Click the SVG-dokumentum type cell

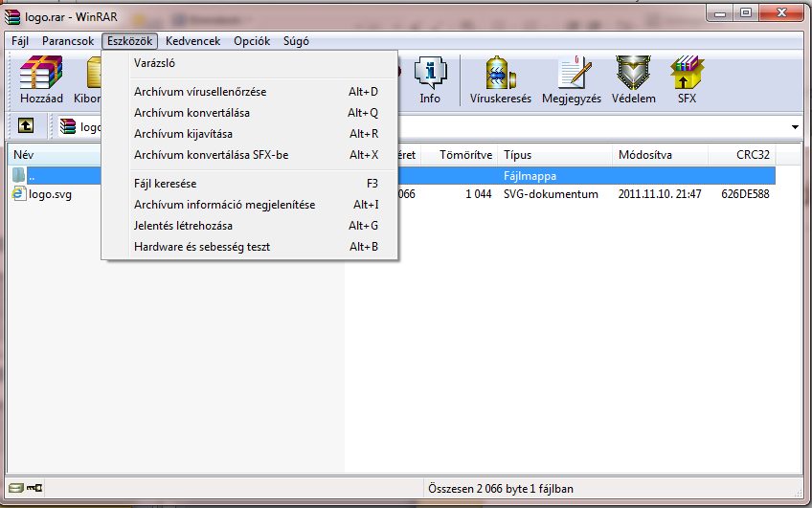tap(551, 194)
